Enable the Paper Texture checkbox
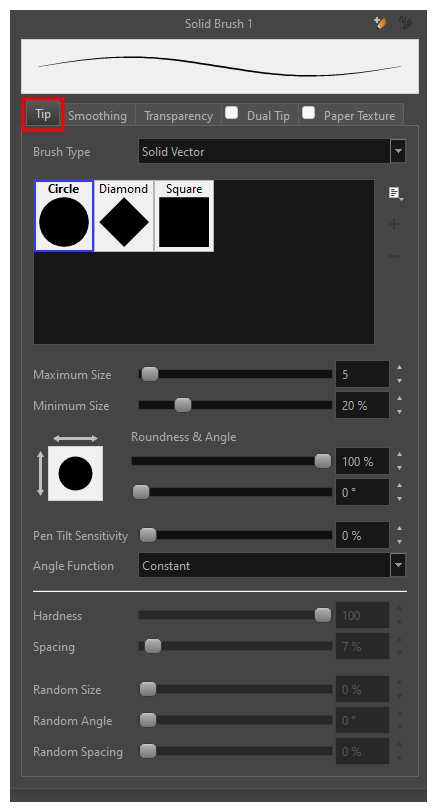 click(309, 113)
